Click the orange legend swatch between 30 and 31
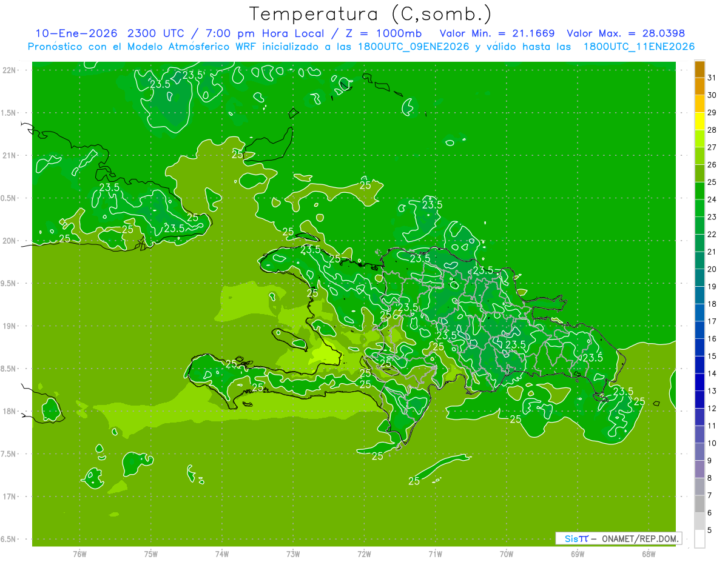This screenshot has width=728, height=562. click(699, 86)
